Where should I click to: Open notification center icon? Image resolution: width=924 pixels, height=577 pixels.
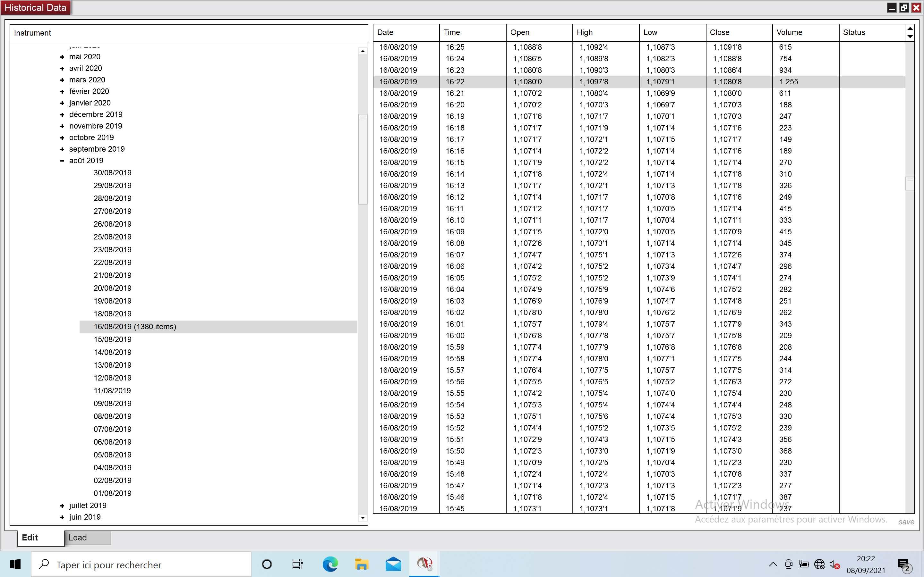(x=903, y=564)
